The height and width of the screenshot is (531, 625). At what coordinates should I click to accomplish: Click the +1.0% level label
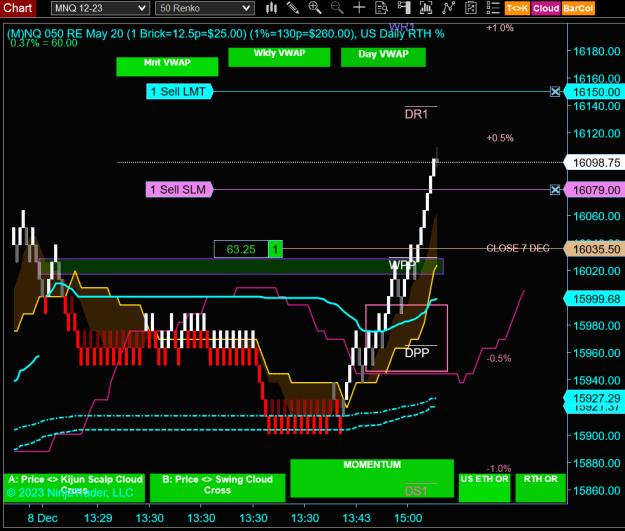point(500,28)
